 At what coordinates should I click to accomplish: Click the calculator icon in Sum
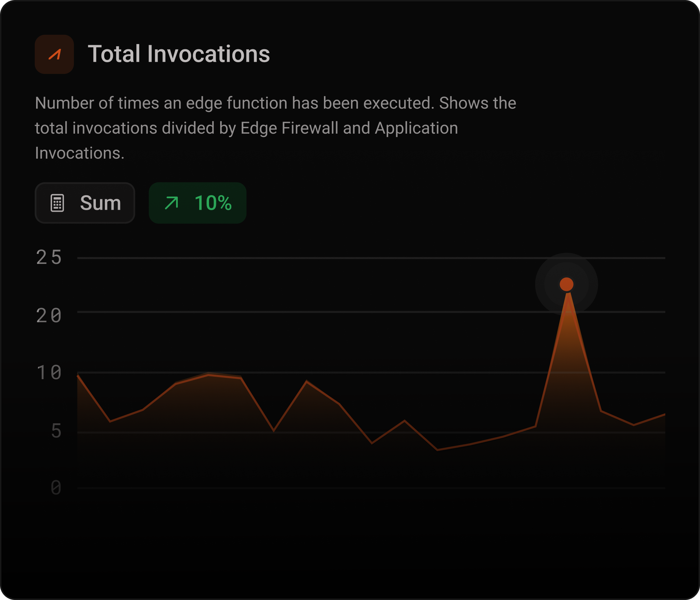57,203
